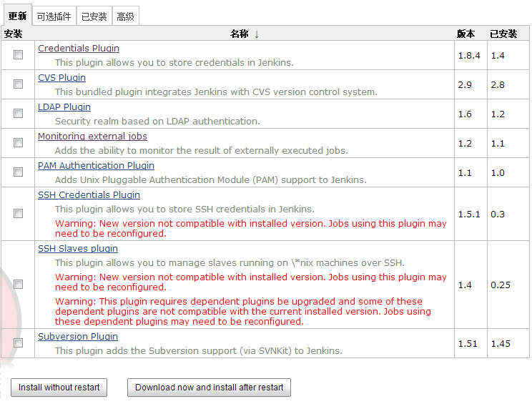Open the SSH Credentials Plugin link

pyautogui.click(x=89, y=195)
